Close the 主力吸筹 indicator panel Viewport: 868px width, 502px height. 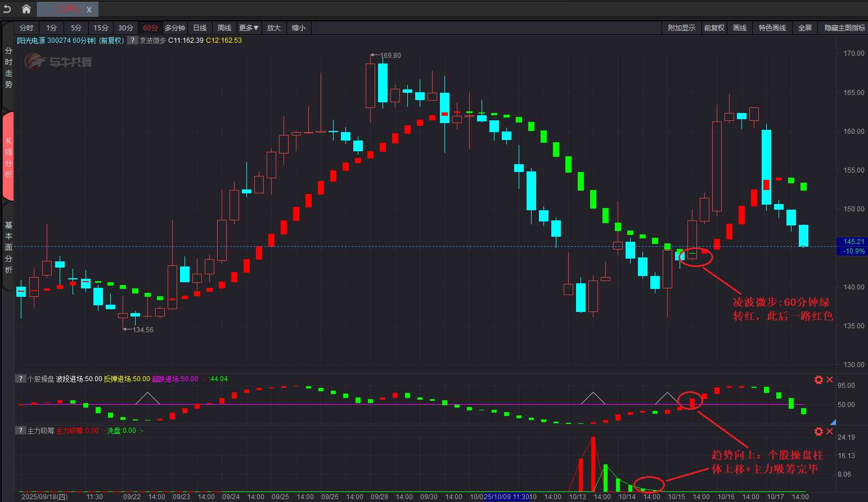829,432
